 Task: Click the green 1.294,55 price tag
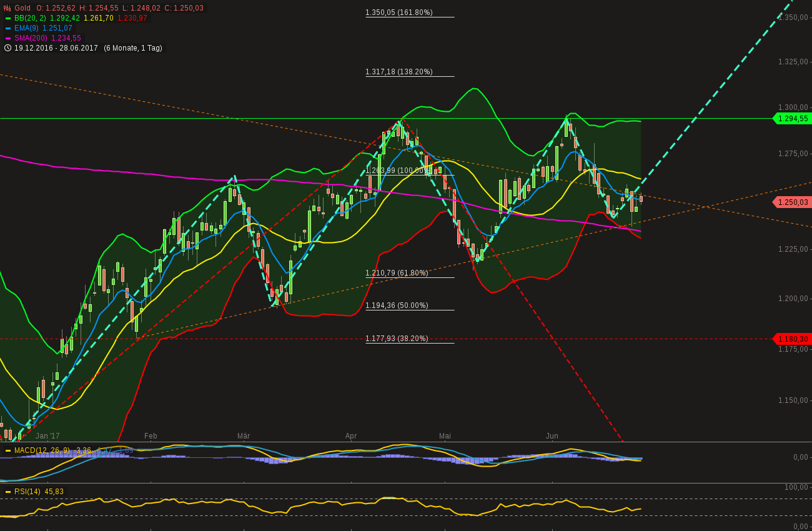(x=792, y=119)
